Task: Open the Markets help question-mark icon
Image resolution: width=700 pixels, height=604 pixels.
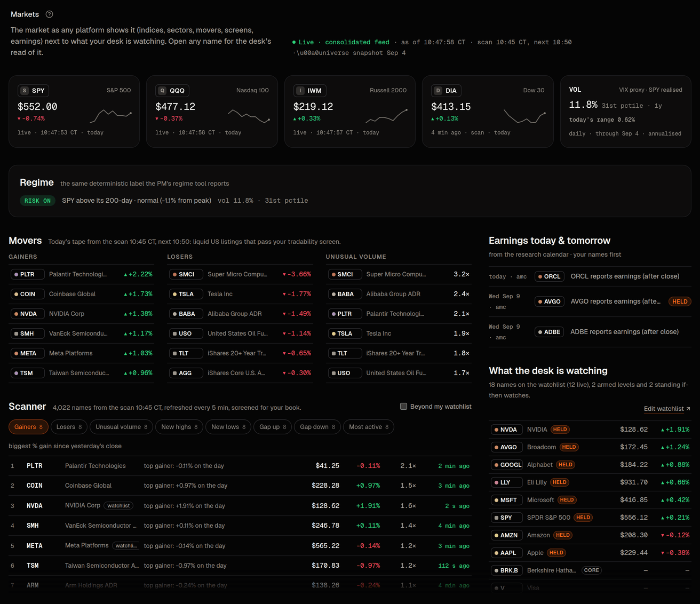Action: (49, 14)
